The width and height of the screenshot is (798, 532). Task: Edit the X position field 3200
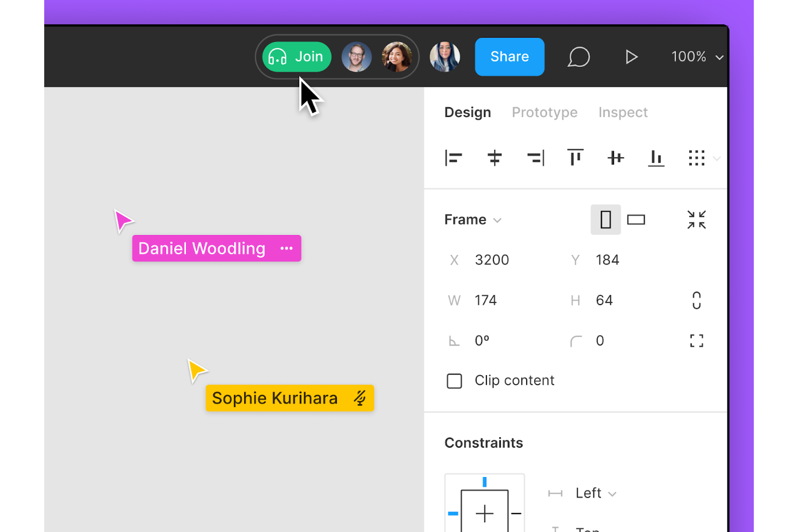[x=492, y=260]
